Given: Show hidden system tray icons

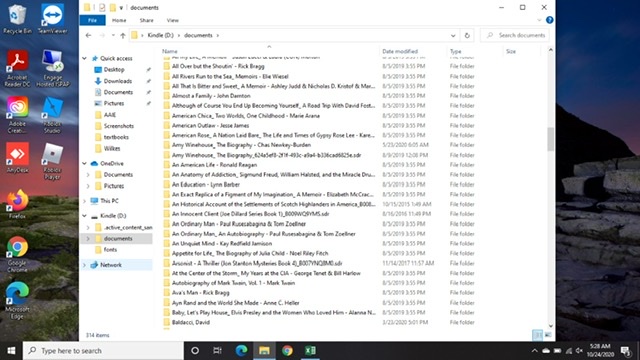Looking at the screenshot, I should 534,351.
